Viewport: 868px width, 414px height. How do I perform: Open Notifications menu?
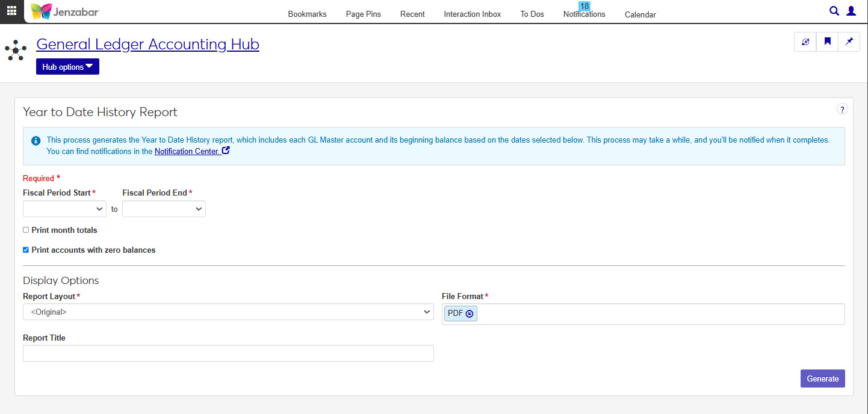point(584,14)
